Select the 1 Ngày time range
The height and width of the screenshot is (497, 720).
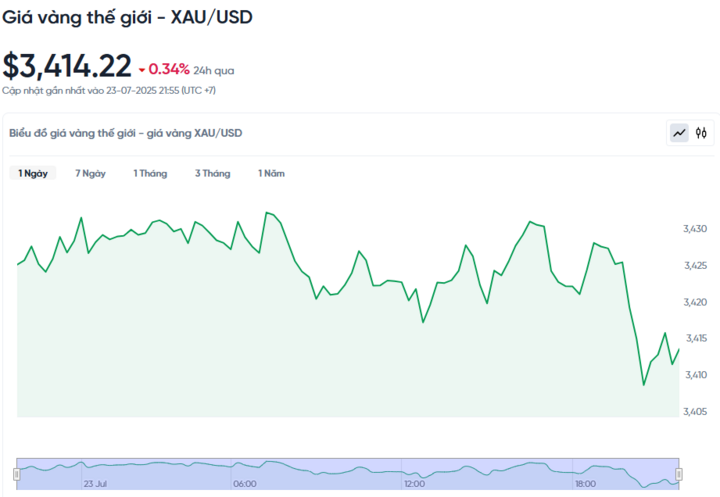pos(33,173)
